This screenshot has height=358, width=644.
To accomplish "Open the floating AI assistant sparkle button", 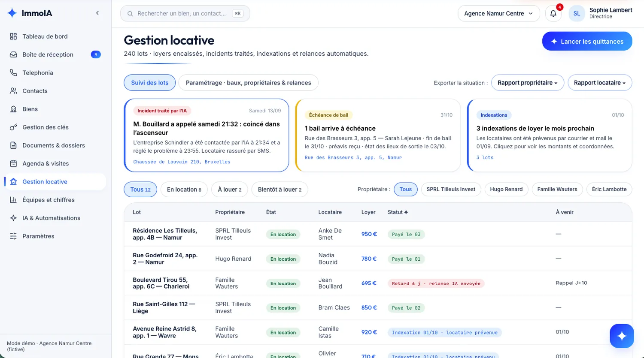I will (622, 336).
